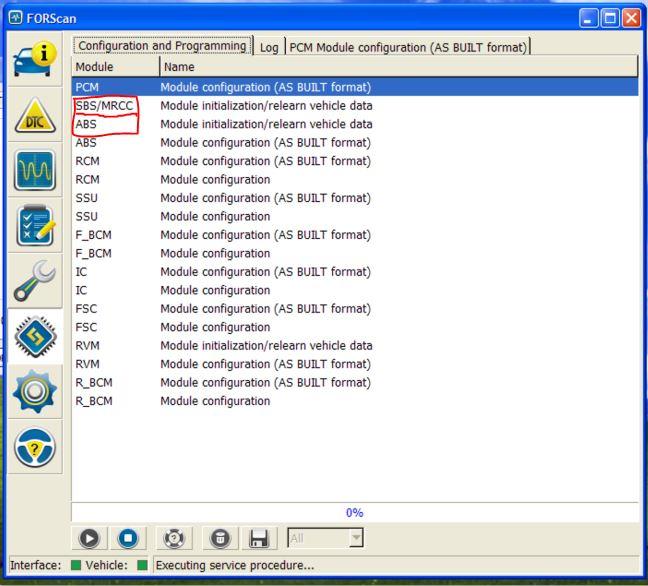Viewport: 648px width, 586px height.
Task: Select RVM Module configuration (AS BUILT format) row
Action: (x=355, y=364)
